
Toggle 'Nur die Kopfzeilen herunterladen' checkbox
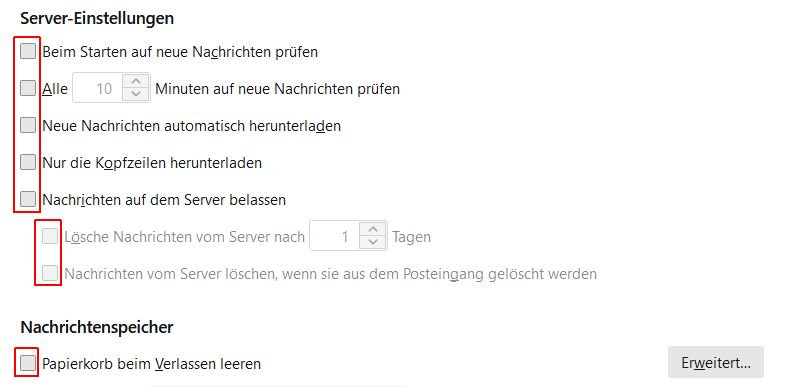(x=28, y=162)
